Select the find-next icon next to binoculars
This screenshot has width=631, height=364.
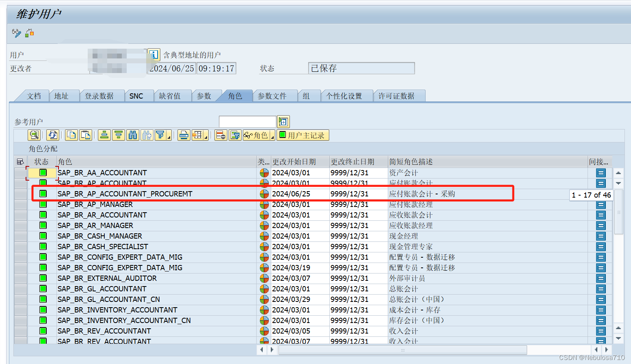tap(147, 135)
